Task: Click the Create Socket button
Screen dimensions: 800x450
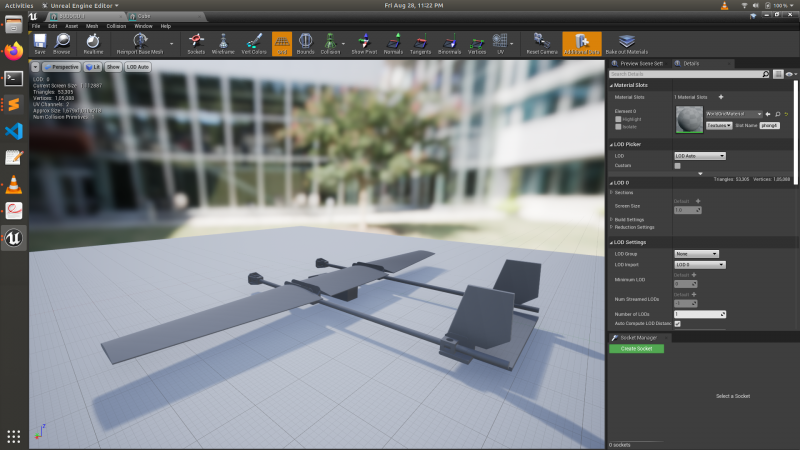Action: click(636, 349)
